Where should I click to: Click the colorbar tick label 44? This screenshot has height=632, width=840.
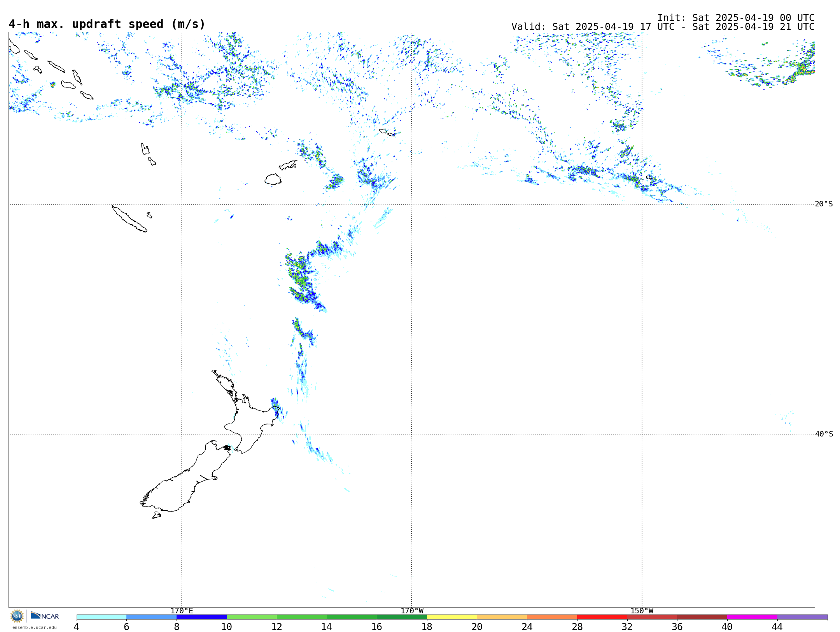click(777, 627)
